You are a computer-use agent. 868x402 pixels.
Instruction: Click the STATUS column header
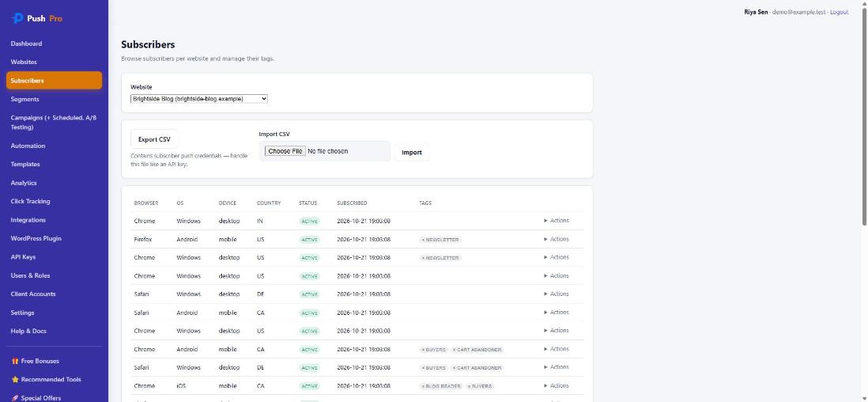coord(308,203)
